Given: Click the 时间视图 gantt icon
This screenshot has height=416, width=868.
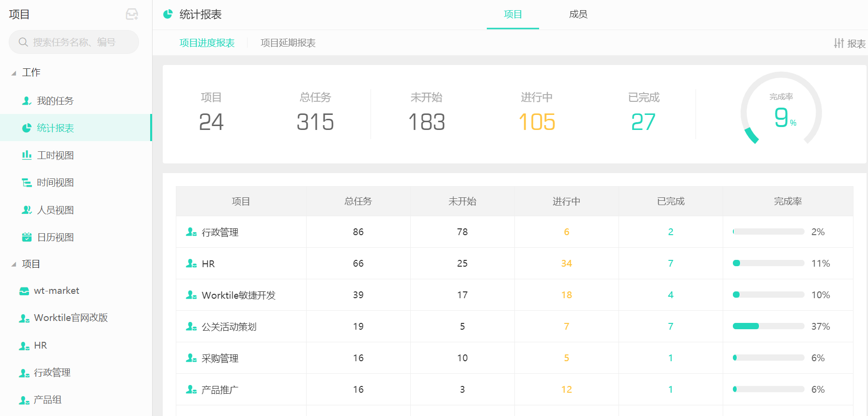Looking at the screenshot, I should tap(27, 182).
